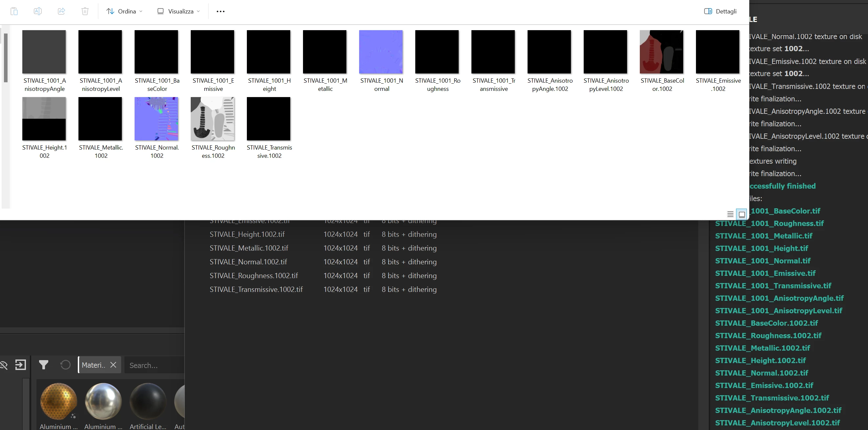The image size is (868, 430).
Task: Select the STIVALE_Roughness.1002 thumbnail
Action: pos(213,119)
